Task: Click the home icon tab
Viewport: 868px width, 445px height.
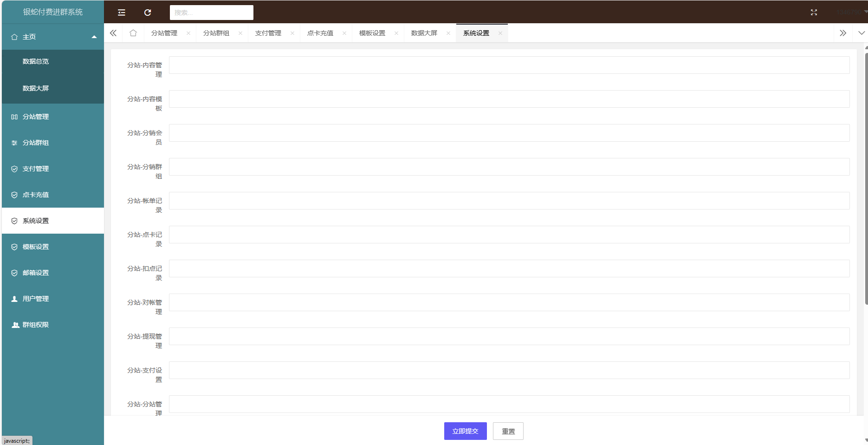Action: click(133, 33)
